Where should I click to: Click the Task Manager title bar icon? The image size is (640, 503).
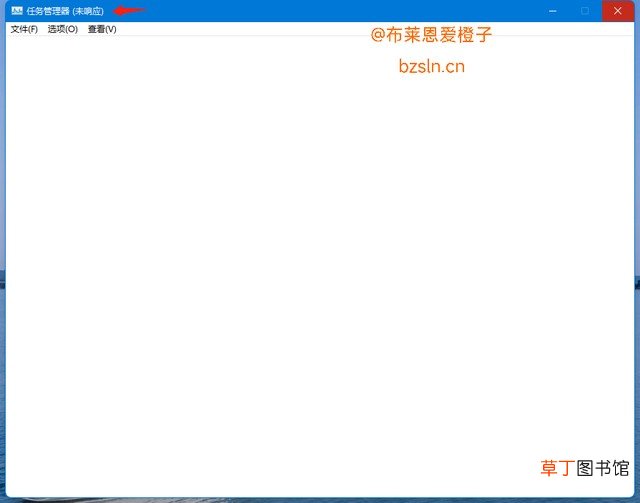17,11
